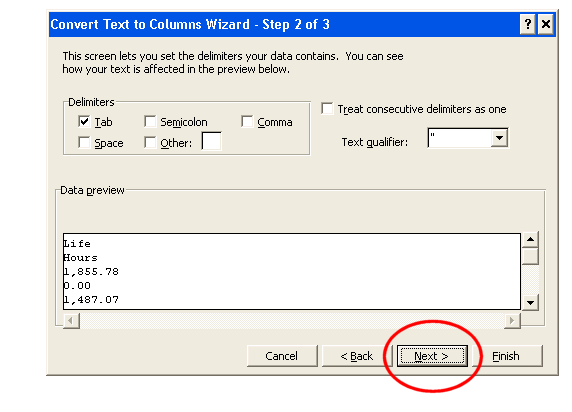Click the preview scroll left arrow

[x=71, y=321]
